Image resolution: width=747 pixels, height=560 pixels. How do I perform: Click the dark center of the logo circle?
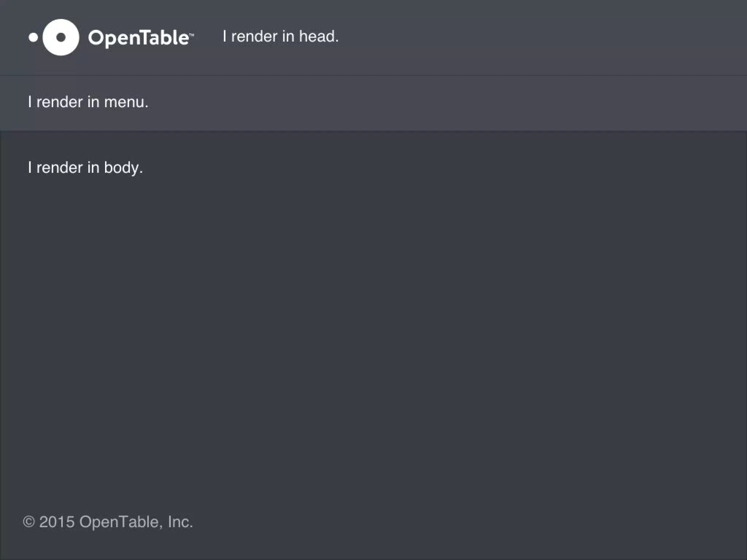(x=61, y=37)
